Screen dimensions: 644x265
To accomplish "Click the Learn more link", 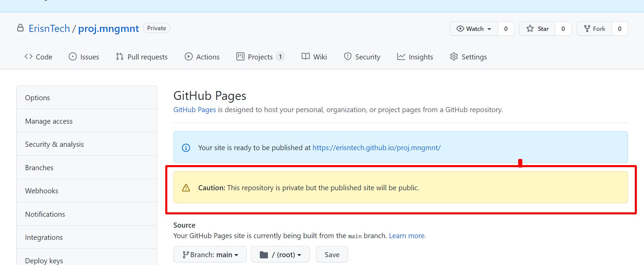I will (x=407, y=236).
